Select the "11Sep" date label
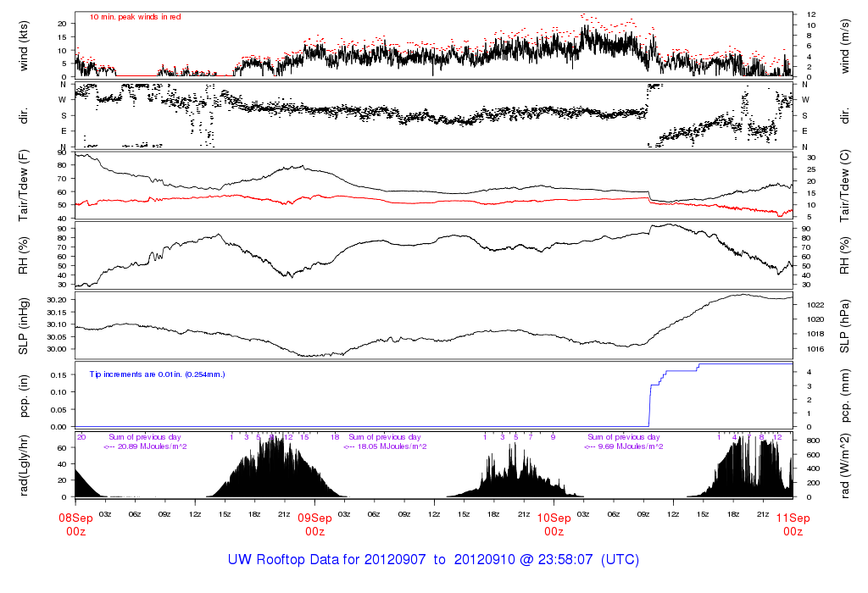Viewport: 868px width, 593px height. [x=793, y=518]
